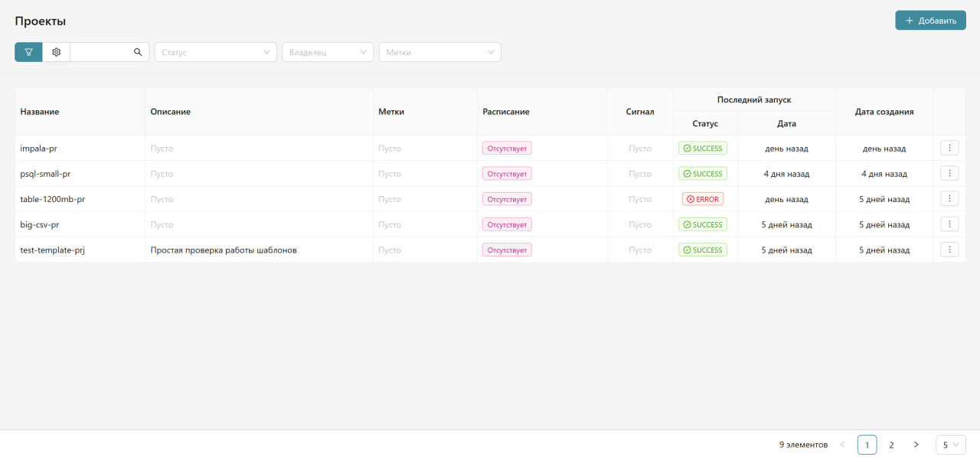
Task: Open actions menu for psql-small-pr
Action: pos(949,173)
